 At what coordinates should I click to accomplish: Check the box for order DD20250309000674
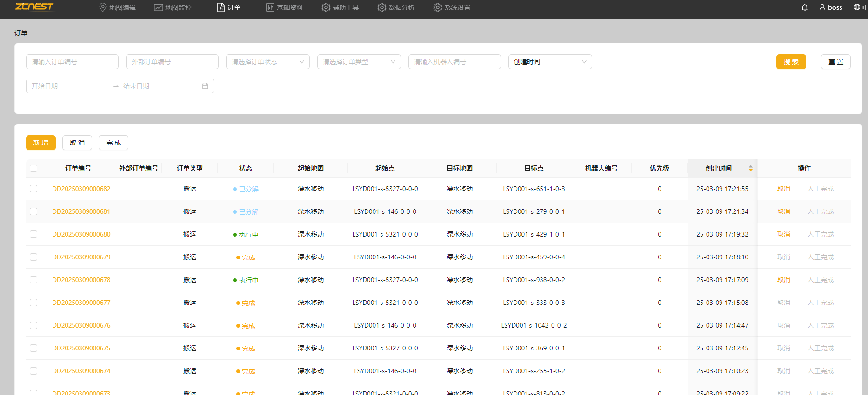point(33,371)
